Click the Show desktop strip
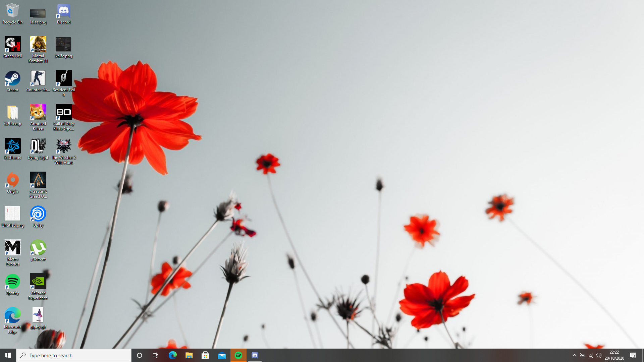The width and height of the screenshot is (644, 362). (x=643, y=355)
